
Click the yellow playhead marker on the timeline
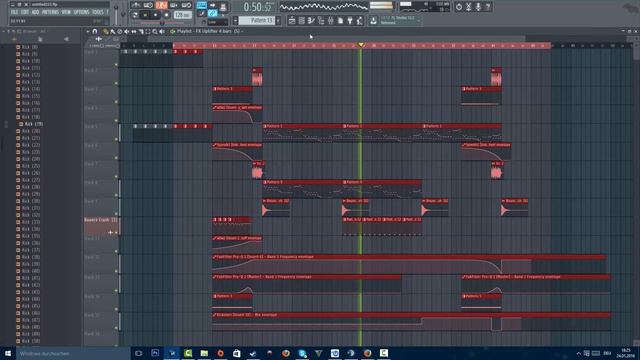pyautogui.click(x=360, y=45)
